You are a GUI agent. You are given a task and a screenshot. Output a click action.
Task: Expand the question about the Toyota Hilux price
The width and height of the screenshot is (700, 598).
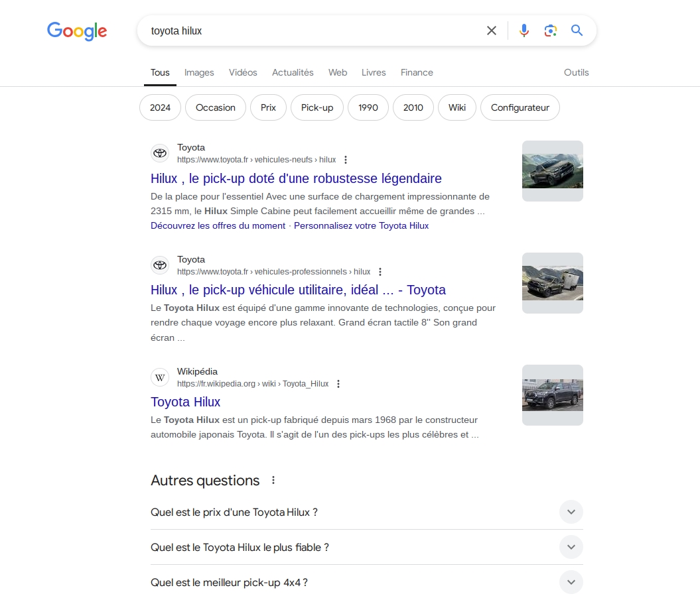point(571,512)
